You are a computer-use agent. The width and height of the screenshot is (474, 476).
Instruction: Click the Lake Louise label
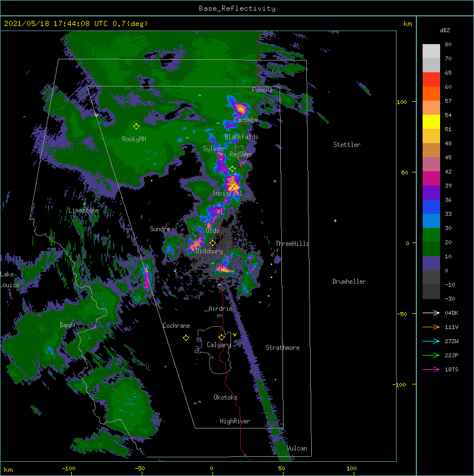pos(10,280)
